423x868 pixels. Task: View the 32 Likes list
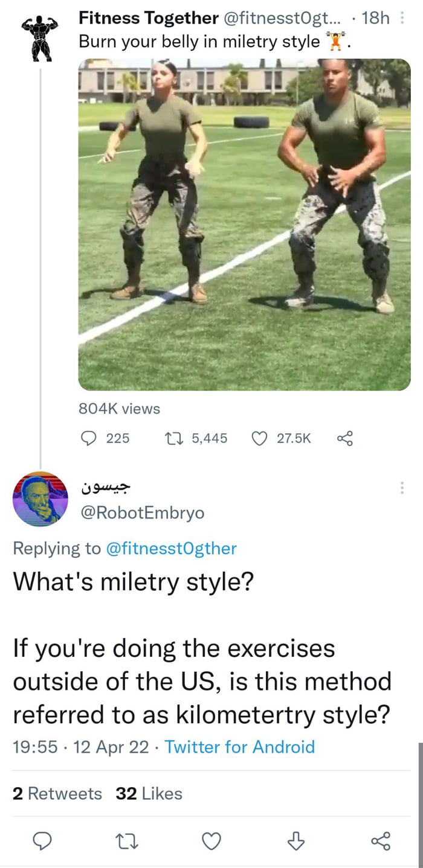149,793
